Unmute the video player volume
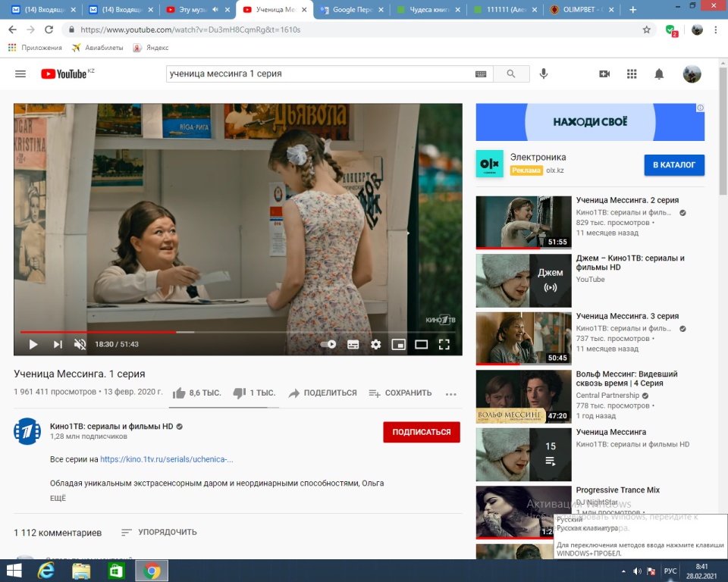The image size is (728, 582). 80,344
